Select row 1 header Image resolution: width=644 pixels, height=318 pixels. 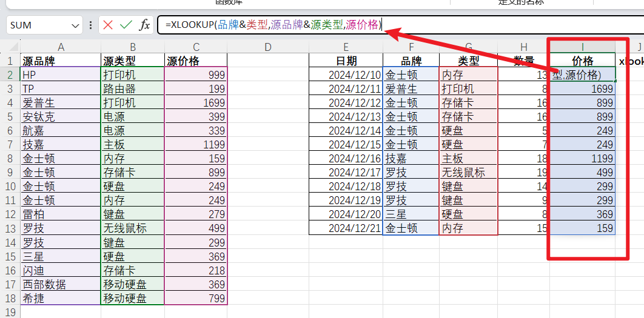(10, 61)
